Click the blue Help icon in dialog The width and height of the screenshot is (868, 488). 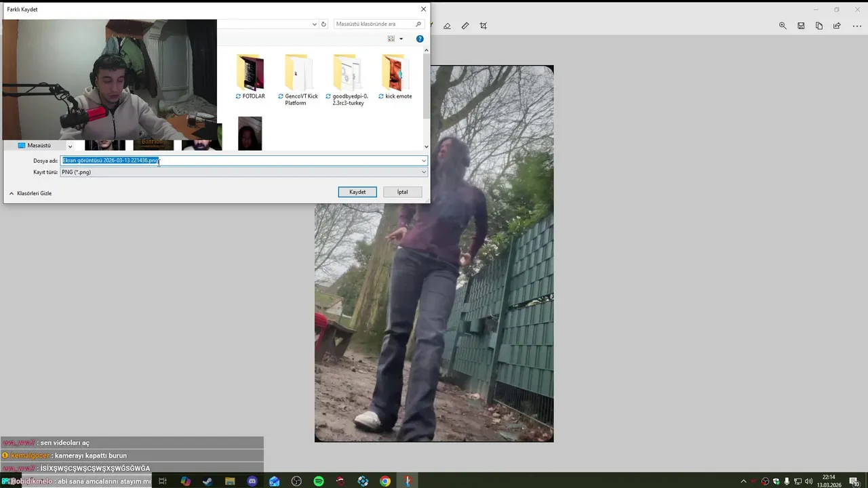point(420,39)
